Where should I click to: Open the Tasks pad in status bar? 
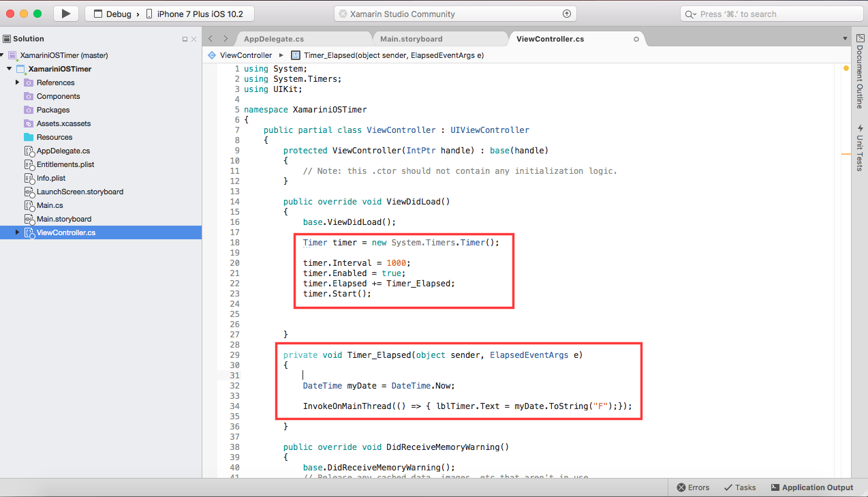[x=739, y=487]
